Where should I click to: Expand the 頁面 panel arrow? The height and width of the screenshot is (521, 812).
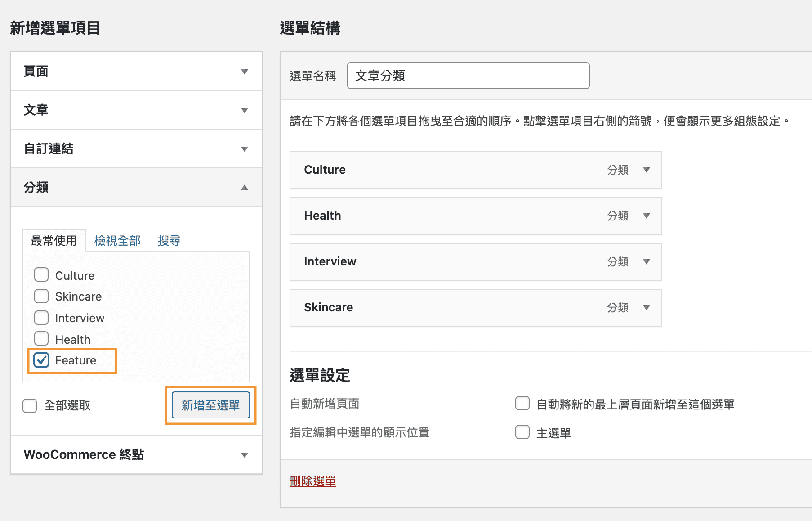click(x=244, y=72)
